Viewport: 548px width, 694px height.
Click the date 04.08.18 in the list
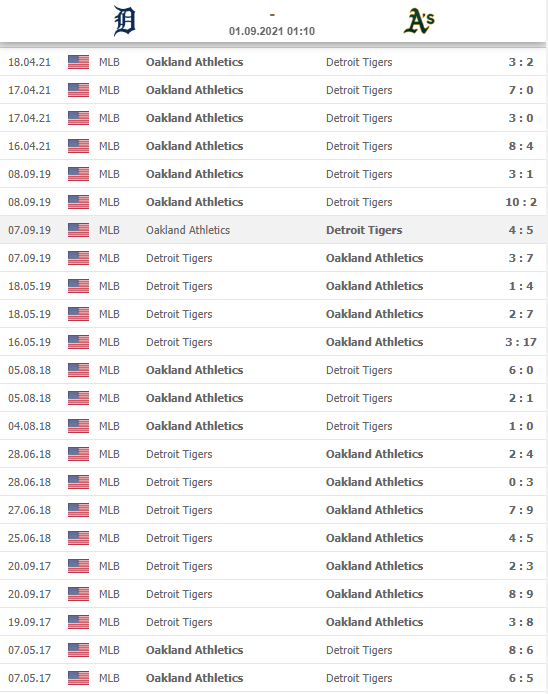click(x=29, y=426)
